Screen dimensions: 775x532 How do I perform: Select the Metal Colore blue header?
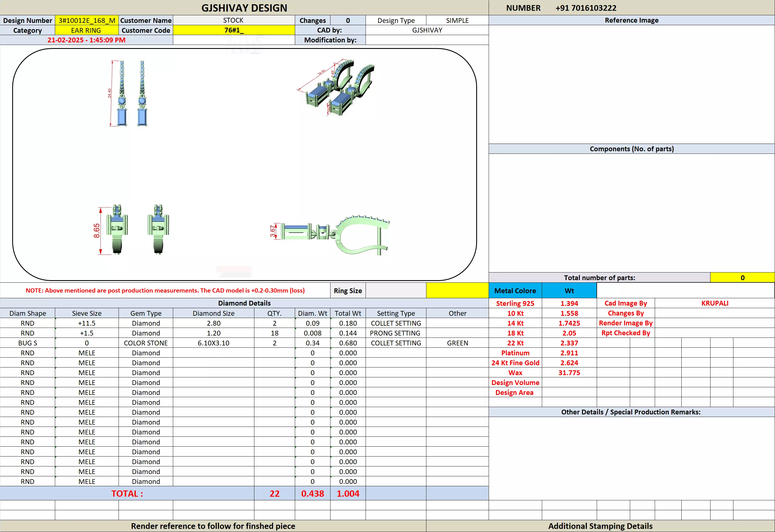515,291
